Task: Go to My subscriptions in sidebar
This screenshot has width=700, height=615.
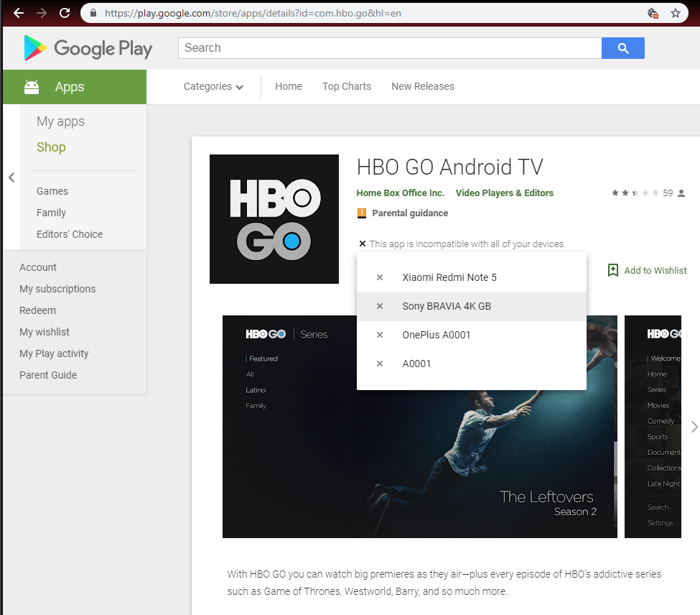Action: point(57,289)
